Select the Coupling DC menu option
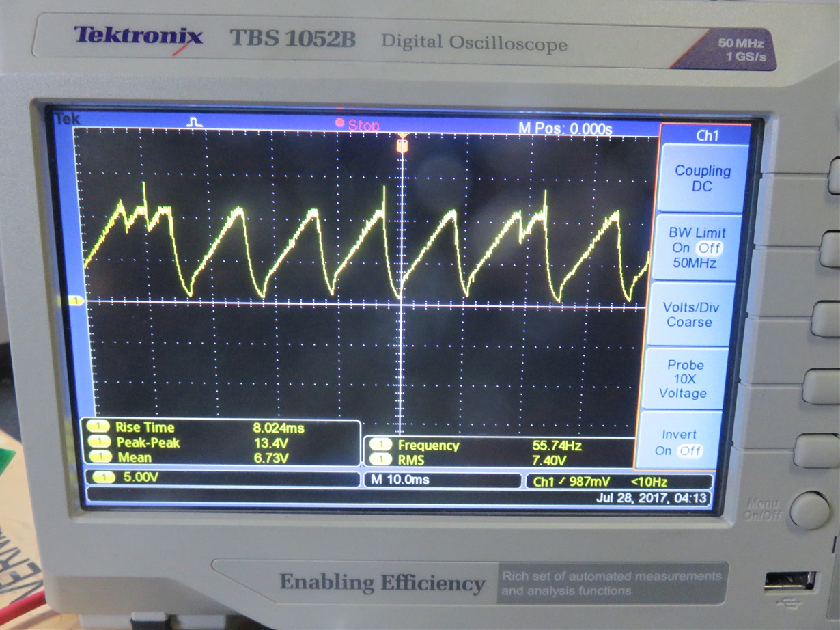Image resolution: width=840 pixels, height=630 pixels. [703, 179]
